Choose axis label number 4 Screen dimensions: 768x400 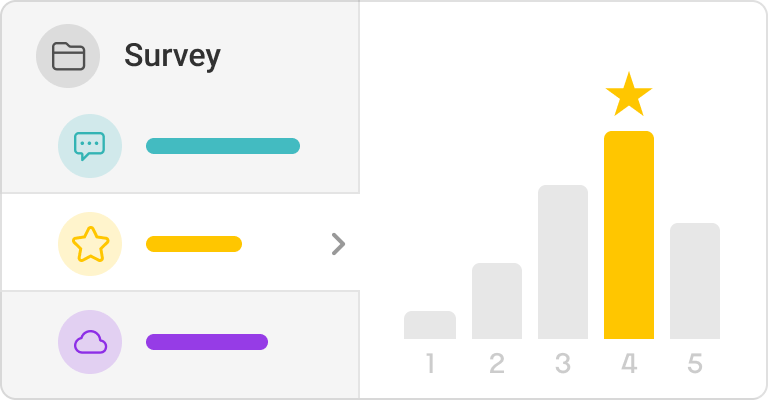coord(629,363)
